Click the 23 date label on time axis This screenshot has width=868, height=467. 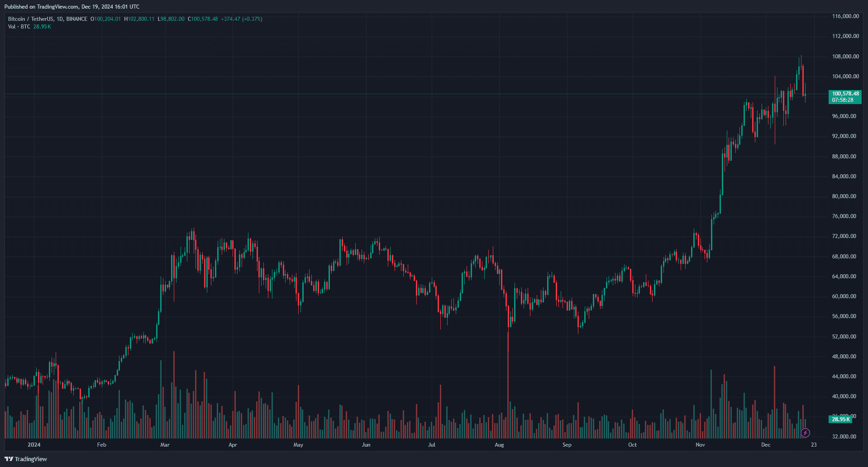pos(814,445)
